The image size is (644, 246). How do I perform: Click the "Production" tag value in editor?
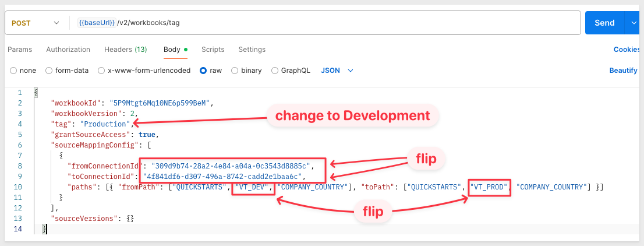pos(105,124)
